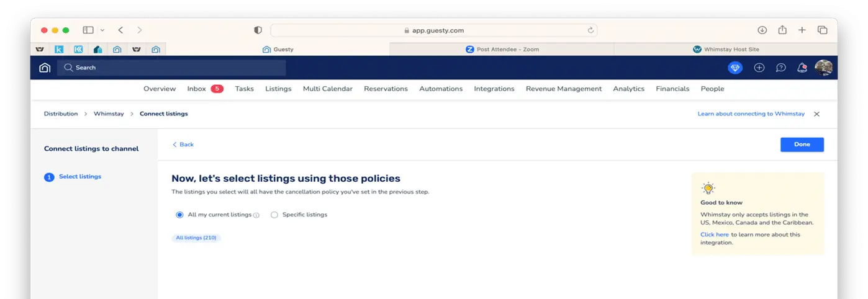This screenshot has height=299, width=868.
Task: Open the notifications bell
Action: 802,68
